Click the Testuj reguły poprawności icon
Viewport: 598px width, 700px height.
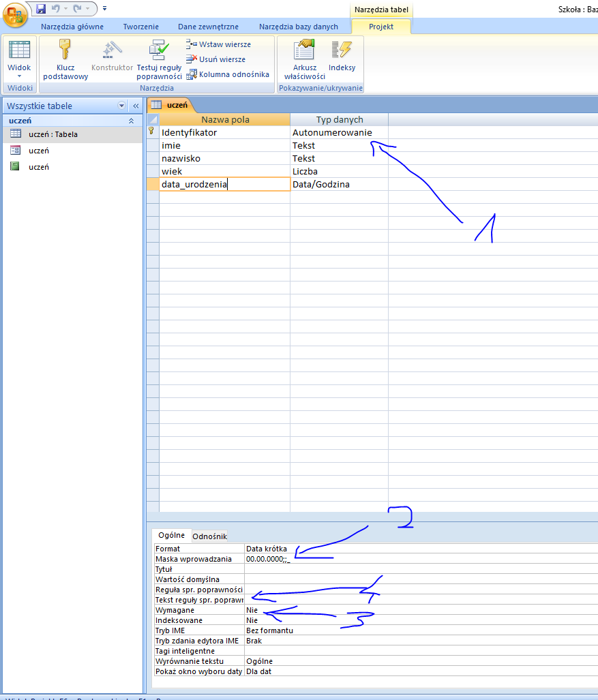[x=159, y=51]
